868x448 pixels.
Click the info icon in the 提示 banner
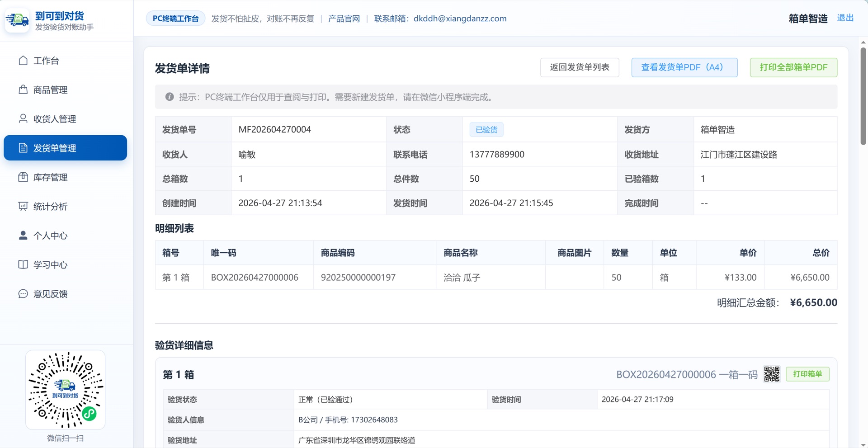coord(170,97)
